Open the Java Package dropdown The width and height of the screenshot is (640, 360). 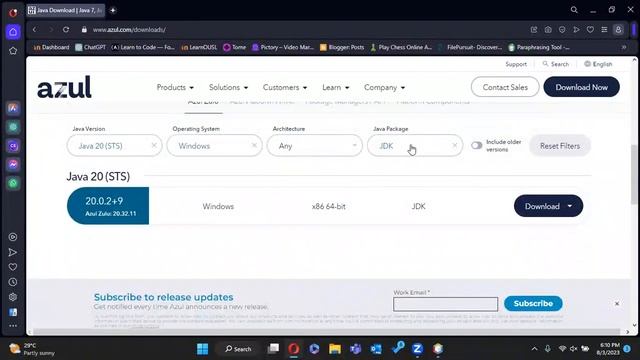415,146
